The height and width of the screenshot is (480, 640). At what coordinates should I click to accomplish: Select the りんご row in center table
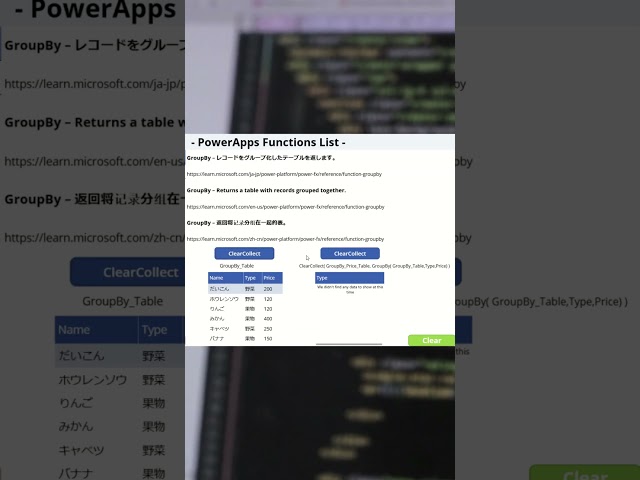point(245,309)
